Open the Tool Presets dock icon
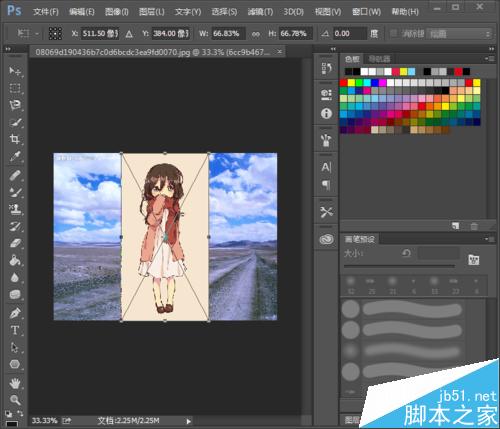Screen dimensions: 500x429 [x=326, y=212]
